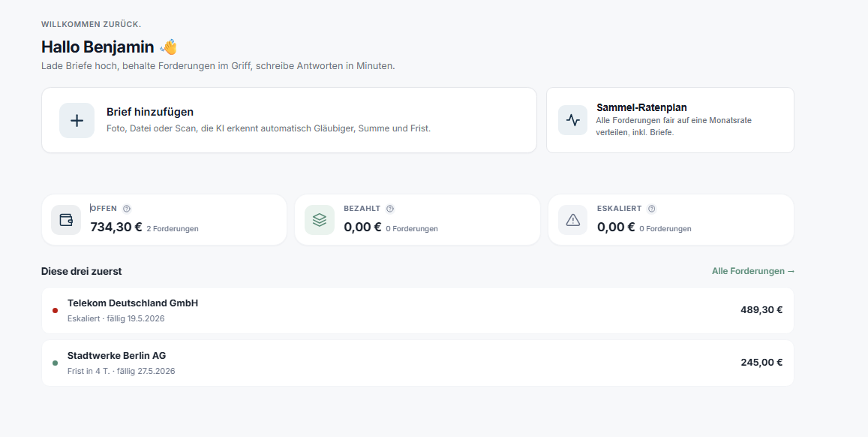Click the BEZAHLT label
Image resolution: width=868 pixels, height=437 pixels.
(x=362, y=209)
